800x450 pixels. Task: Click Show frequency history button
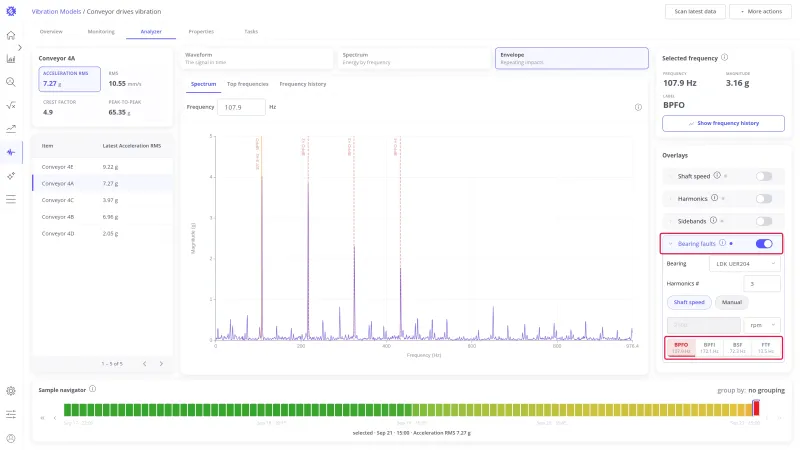click(x=723, y=123)
